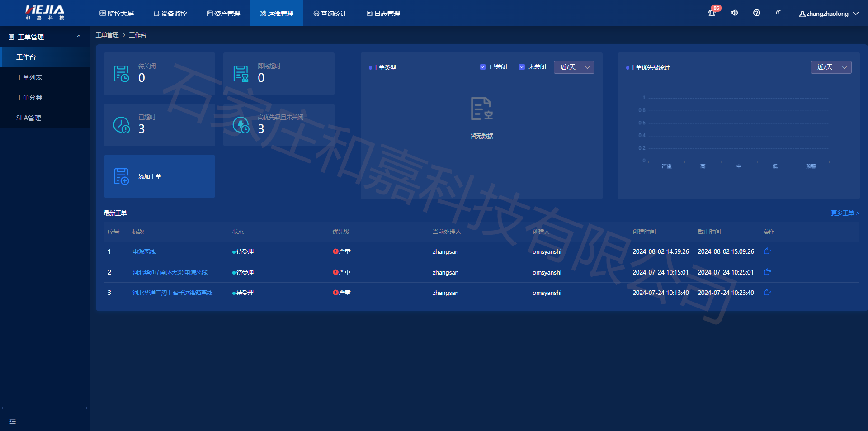Open 近7天 dropdown in 工单优先级统计 panel
Viewport: 868px width, 431px height.
click(831, 67)
